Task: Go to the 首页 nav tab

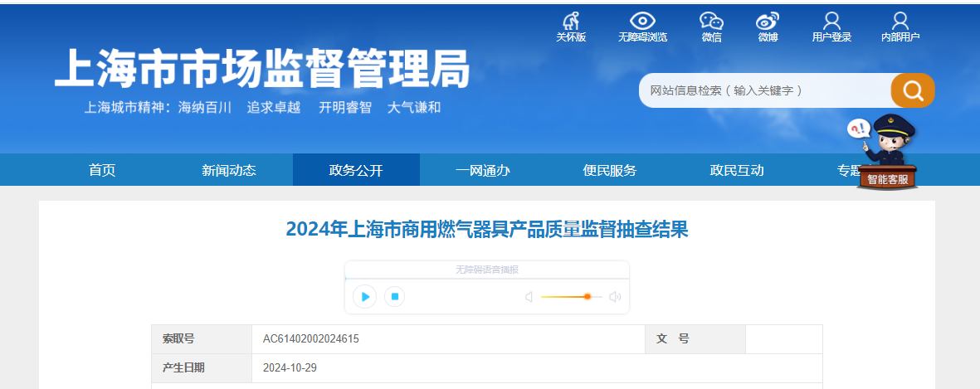Action: [x=102, y=170]
